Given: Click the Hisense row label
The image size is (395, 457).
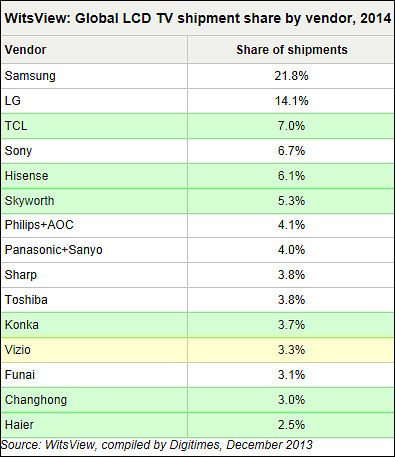Looking at the screenshot, I should tap(27, 176).
